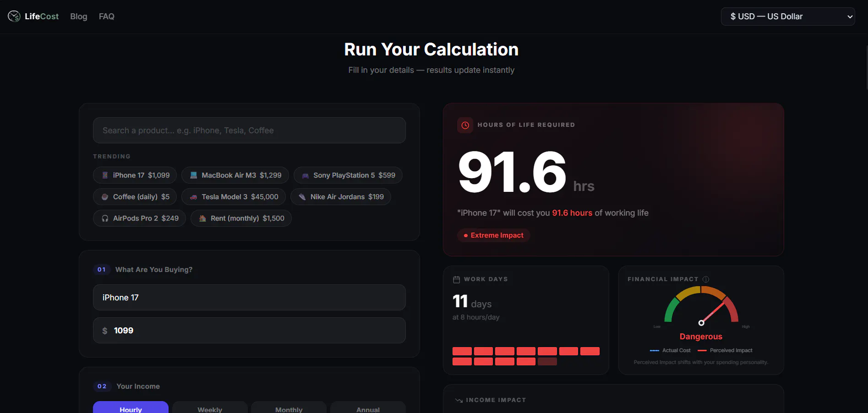The width and height of the screenshot is (868, 413).
Task: Click the 11 days work days value
Action: click(x=472, y=301)
